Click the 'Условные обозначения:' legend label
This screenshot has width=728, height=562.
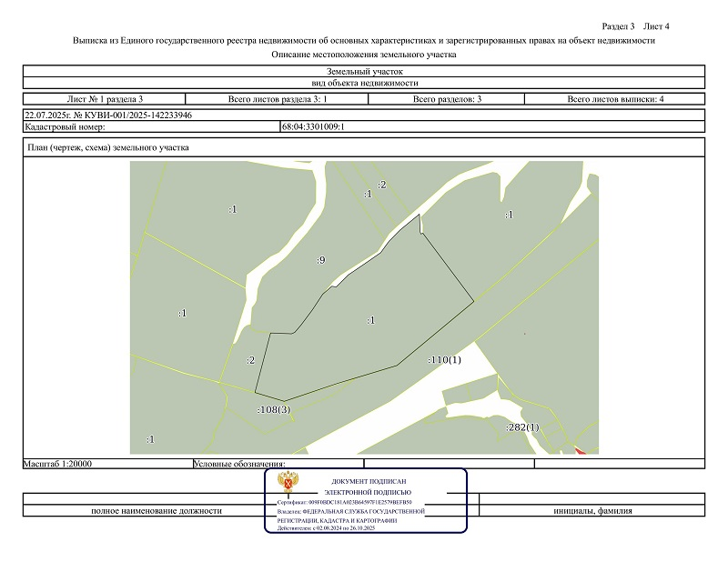click(239, 464)
